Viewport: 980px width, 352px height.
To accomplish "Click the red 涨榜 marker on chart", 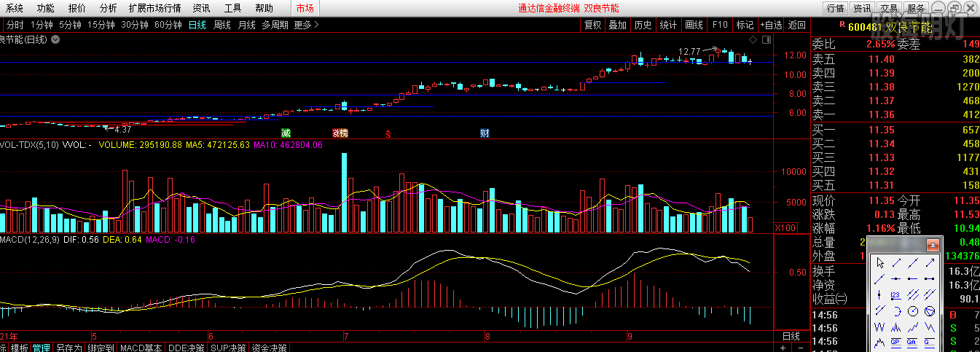I will [340, 133].
